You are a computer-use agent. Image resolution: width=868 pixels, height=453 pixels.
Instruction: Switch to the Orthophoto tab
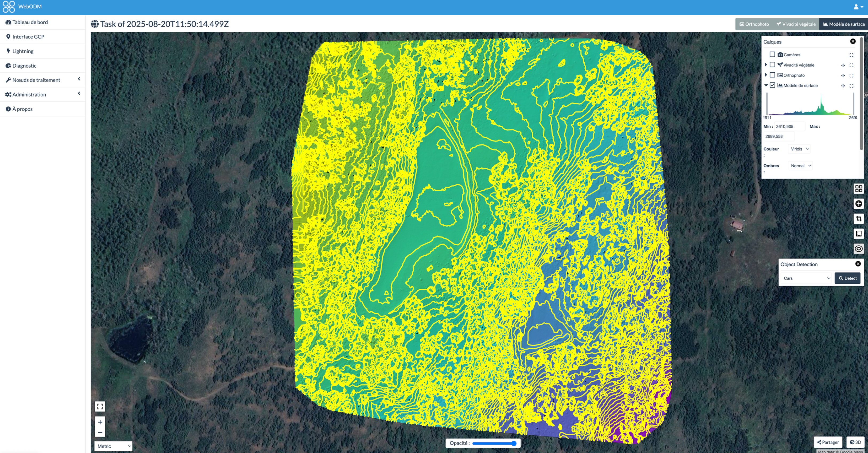(754, 24)
